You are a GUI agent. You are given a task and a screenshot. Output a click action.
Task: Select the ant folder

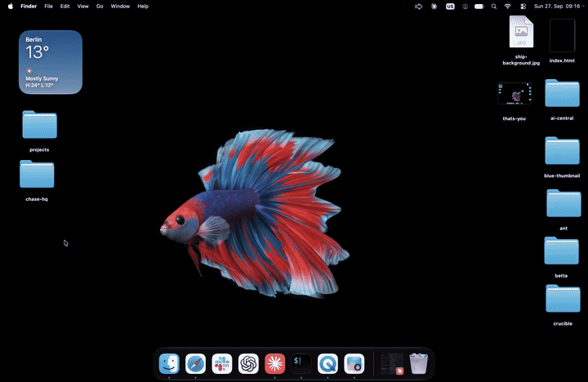(563, 203)
